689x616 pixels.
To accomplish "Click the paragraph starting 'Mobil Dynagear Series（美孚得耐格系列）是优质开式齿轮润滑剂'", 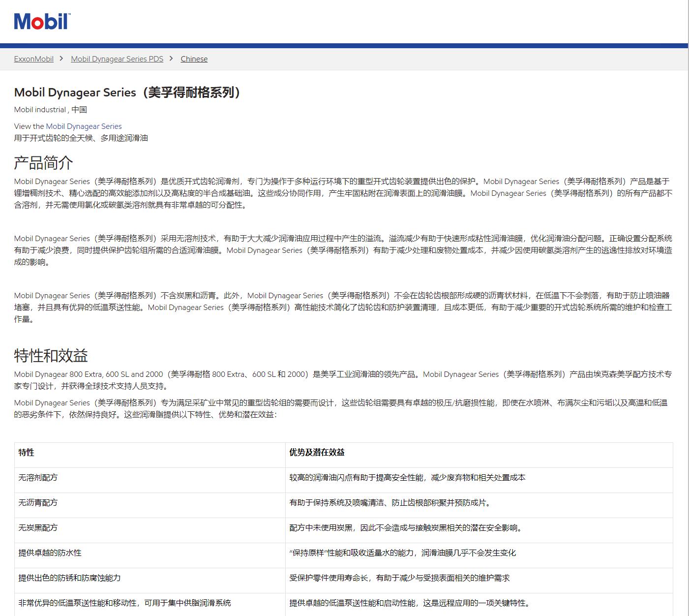I will click(343, 193).
